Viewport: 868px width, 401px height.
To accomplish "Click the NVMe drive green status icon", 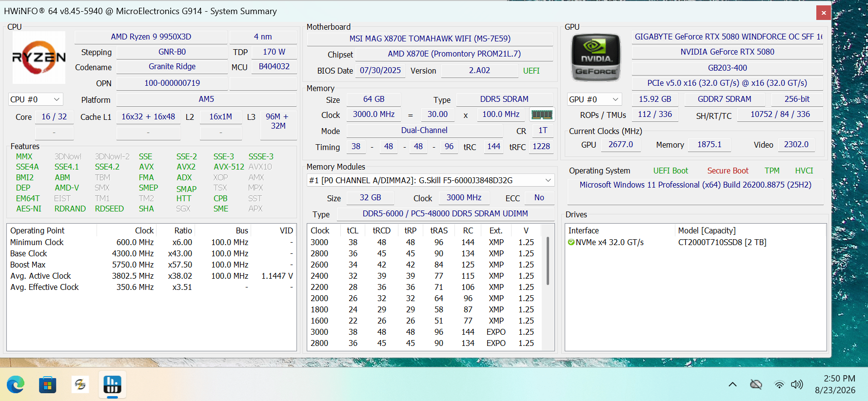I will (571, 242).
